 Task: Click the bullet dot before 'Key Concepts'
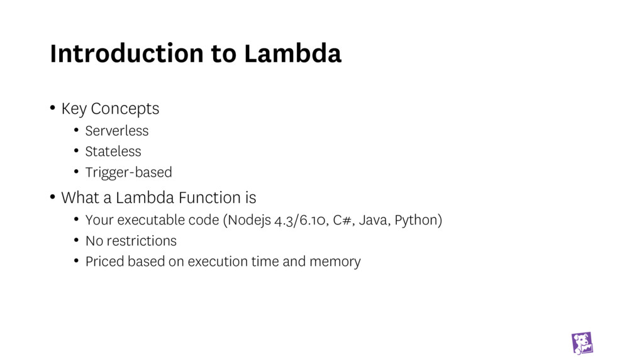[53, 107]
